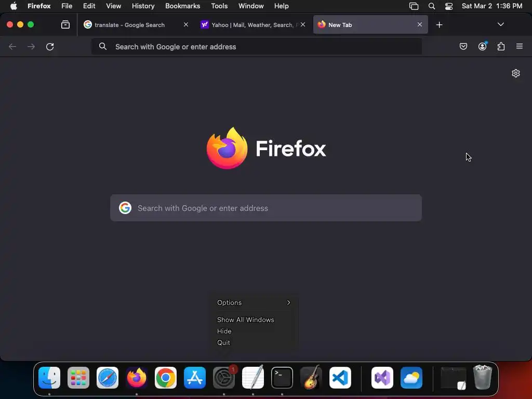Image resolution: width=532 pixels, height=399 pixels.
Task: Close the translate - Google Search tab
Action: click(186, 24)
